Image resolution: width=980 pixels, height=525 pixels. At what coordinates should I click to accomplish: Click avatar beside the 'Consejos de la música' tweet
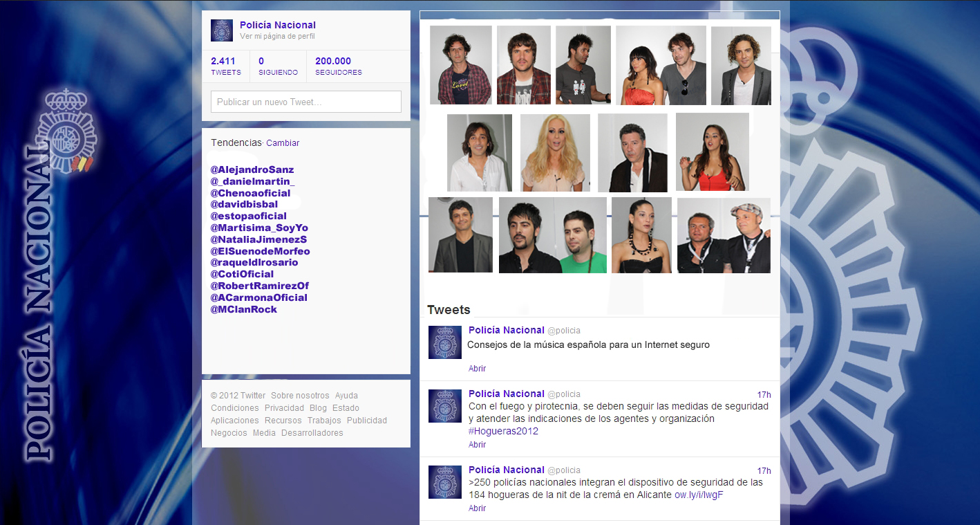click(445, 342)
